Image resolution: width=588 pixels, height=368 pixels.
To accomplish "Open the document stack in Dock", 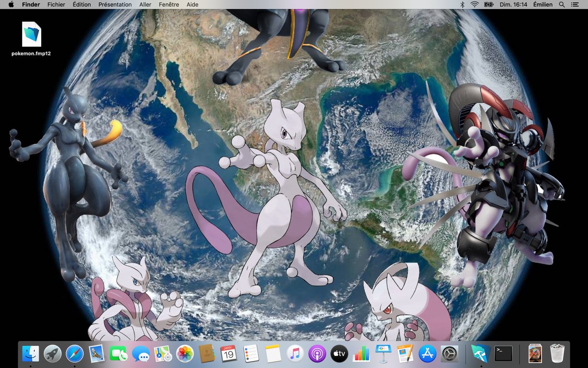I will click(535, 353).
